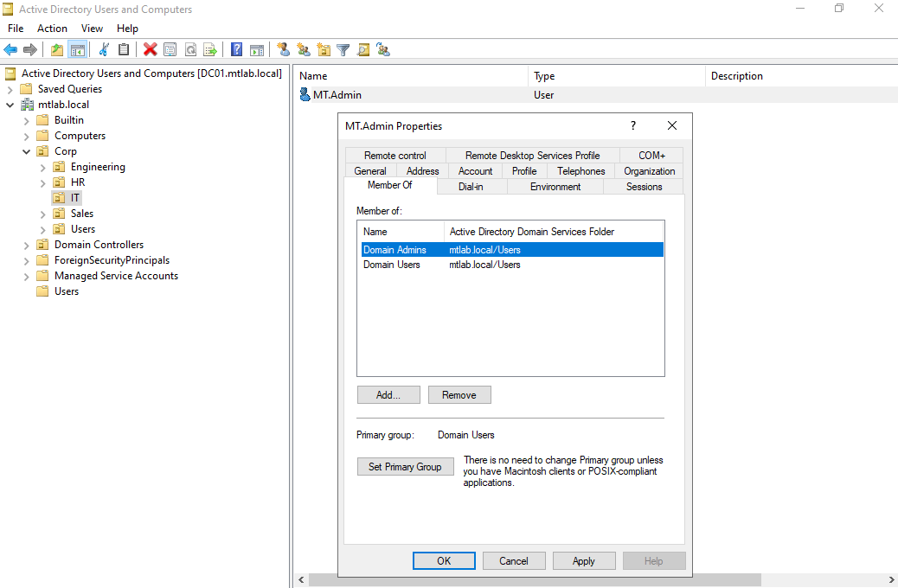Toggle Show/Hide Action Pane icon
The height and width of the screenshot is (588, 898).
(x=257, y=50)
